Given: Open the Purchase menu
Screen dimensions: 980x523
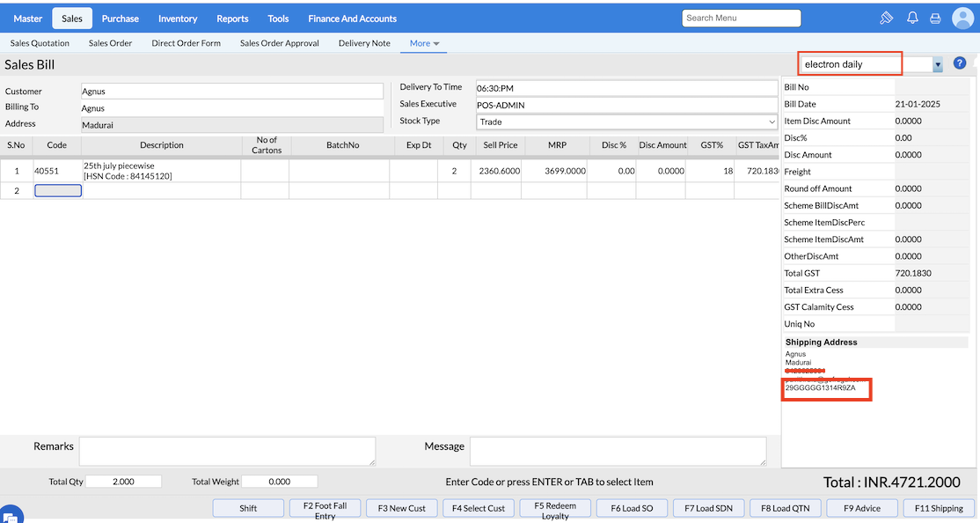Looking at the screenshot, I should (120, 18).
